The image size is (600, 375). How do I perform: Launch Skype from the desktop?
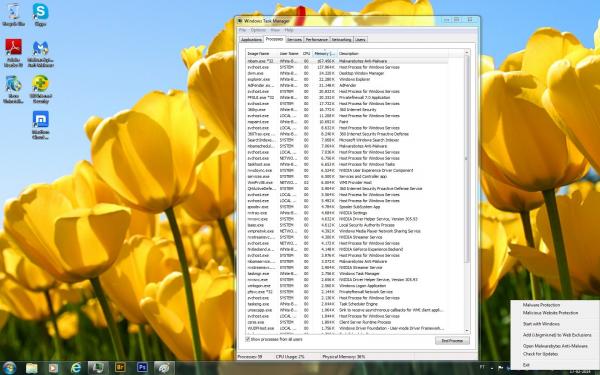(x=41, y=15)
